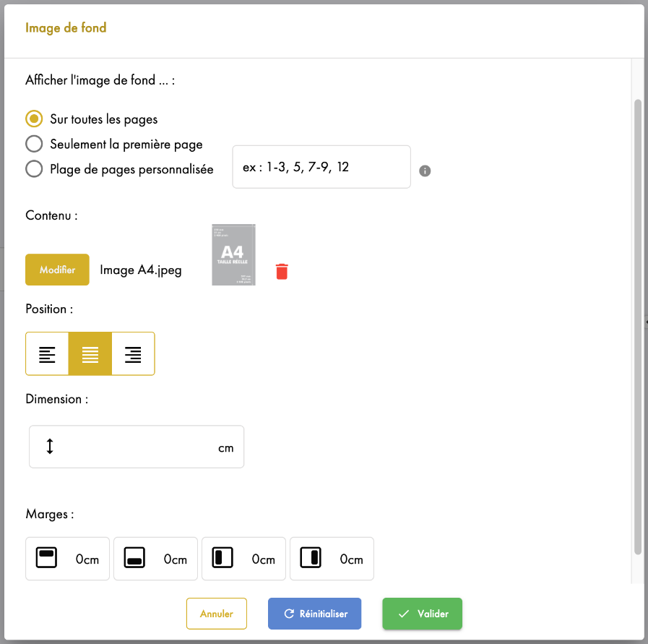Viewport: 648px width, 644px height.
Task: Click the dialog vertical scrollbar
Action: pyautogui.click(x=638, y=327)
